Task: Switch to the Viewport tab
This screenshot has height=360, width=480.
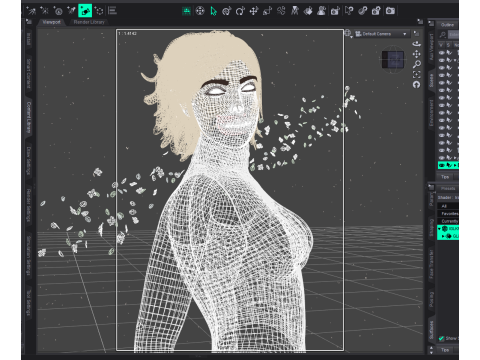Action: 52,22
